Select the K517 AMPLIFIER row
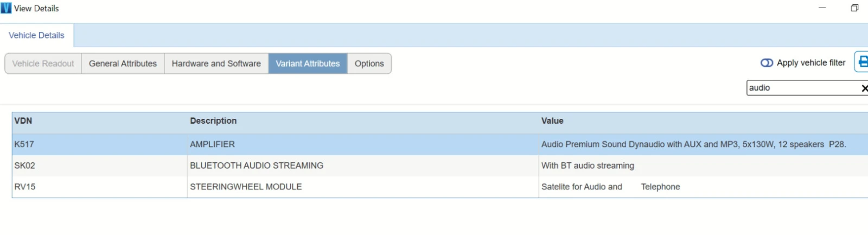Viewport: 868px width, 235px height. tap(212, 144)
